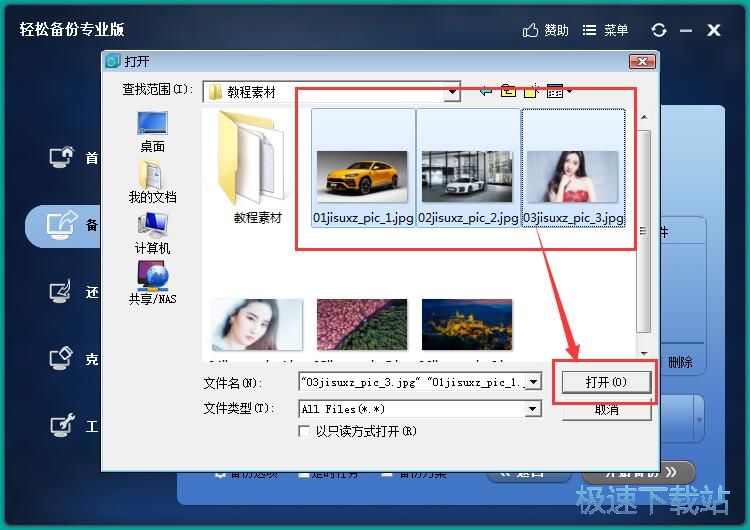The width and height of the screenshot is (750, 530).
Task: Expand the 文件名 filename dropdown
Action: click(x=533, y=382)
